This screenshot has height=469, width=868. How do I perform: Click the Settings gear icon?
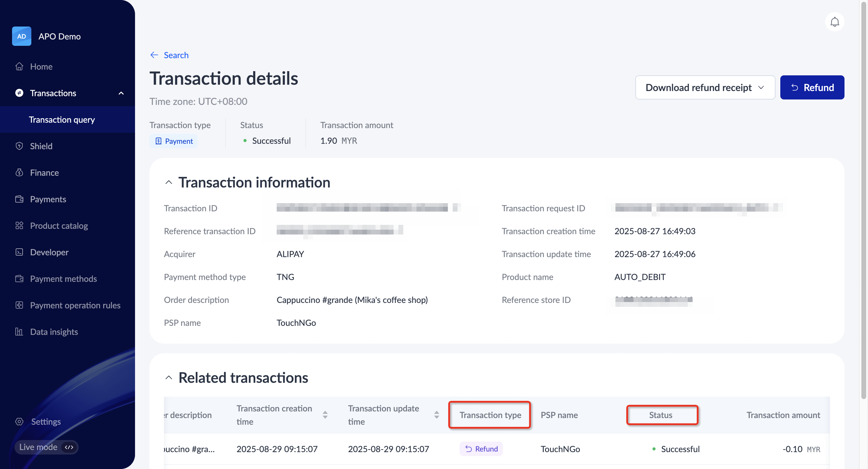[19, 421]
